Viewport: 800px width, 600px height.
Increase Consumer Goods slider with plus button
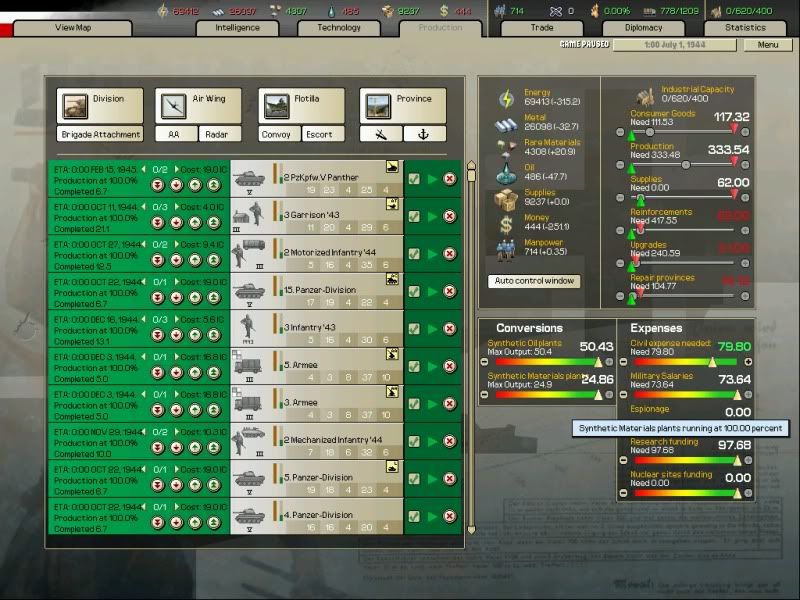pyautogui.click(x=745, y=130)
